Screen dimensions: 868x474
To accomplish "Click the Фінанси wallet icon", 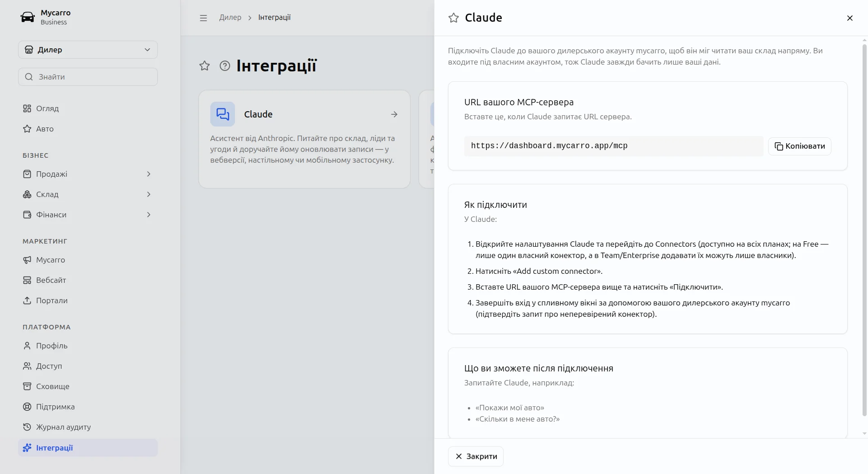I will 27,215.
